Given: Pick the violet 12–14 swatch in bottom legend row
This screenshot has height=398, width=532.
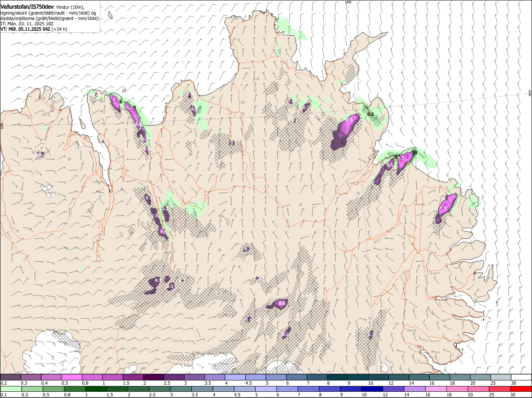Looking at the screenshot, I should (393, 389).
